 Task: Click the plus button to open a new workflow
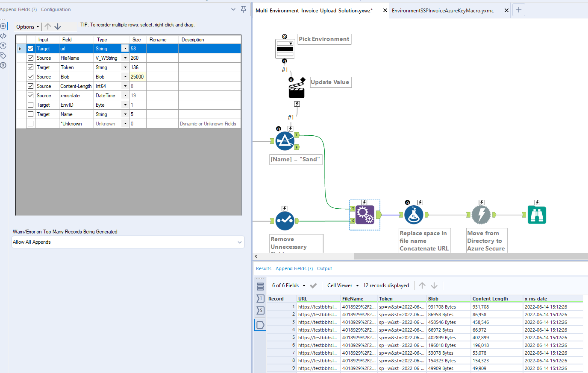(518, 9)
